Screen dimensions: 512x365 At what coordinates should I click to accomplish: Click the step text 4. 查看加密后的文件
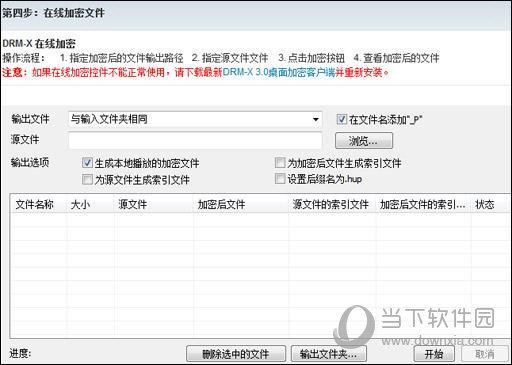point(396,58)
